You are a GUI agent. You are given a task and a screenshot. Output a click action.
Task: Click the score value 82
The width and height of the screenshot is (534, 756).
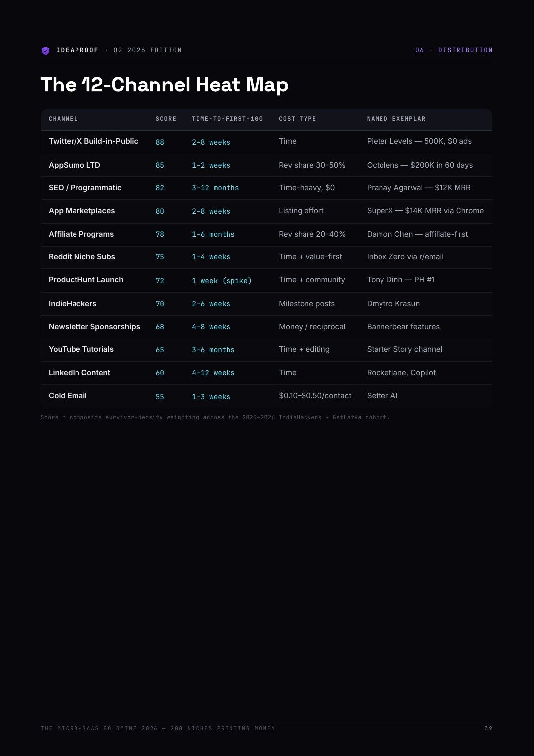[x=160, y=188]
